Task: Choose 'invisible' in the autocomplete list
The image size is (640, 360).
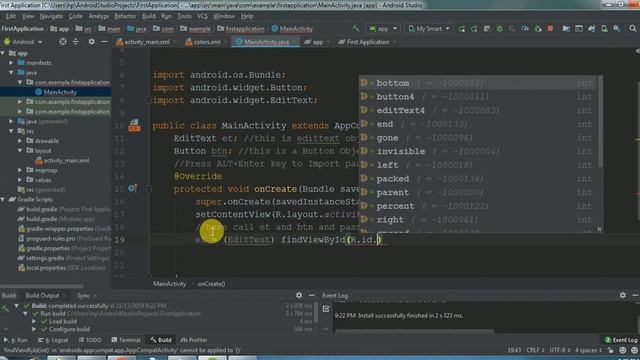Action: (478, 151)
